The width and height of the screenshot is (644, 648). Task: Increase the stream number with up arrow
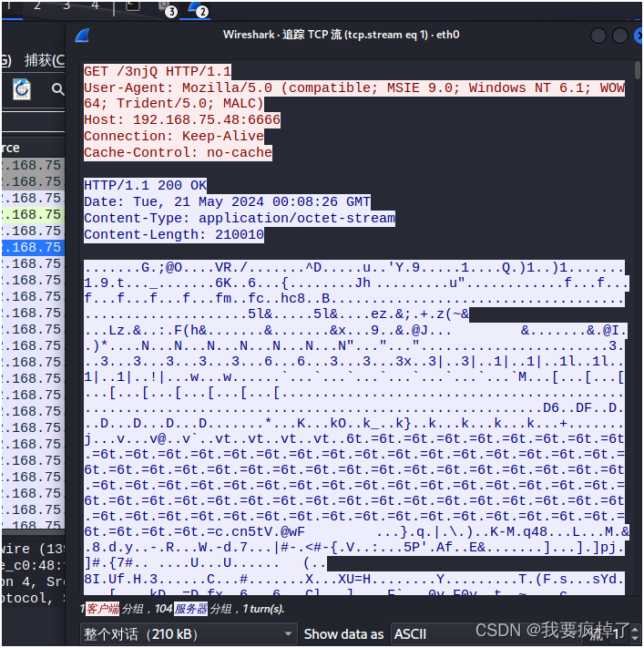[635, 629]
